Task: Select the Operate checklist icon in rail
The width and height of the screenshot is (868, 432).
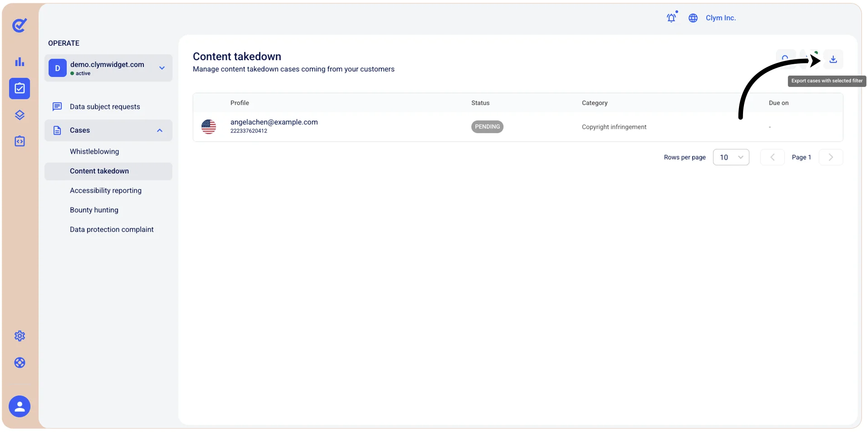Action: coord(19,88)
